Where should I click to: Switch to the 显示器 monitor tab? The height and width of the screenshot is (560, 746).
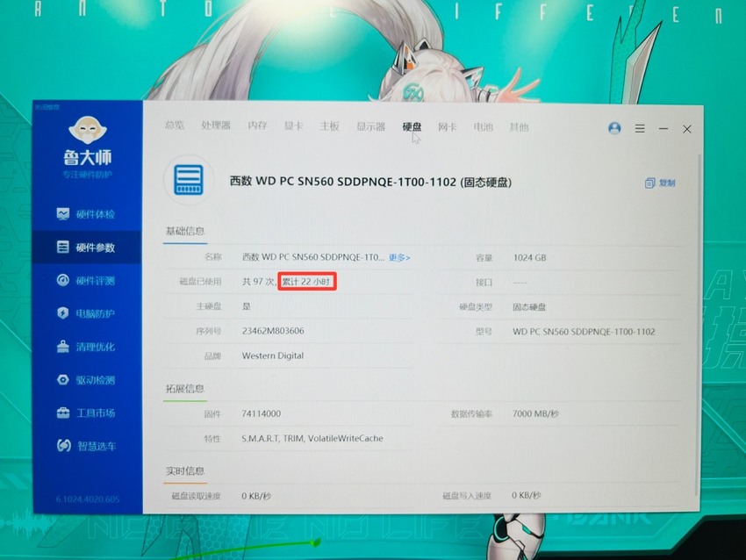click(370, 126)
